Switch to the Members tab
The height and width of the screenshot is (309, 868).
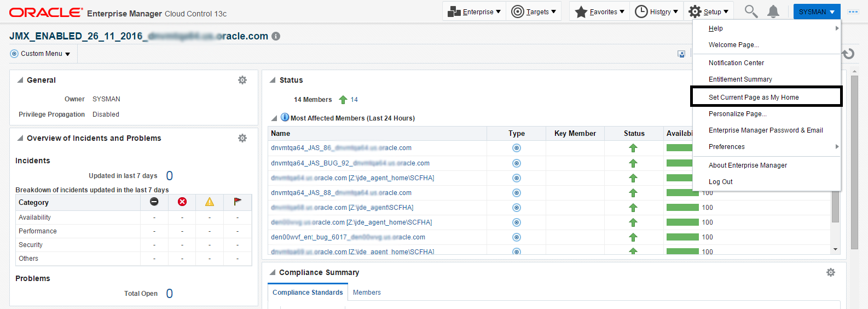[367, 293]
